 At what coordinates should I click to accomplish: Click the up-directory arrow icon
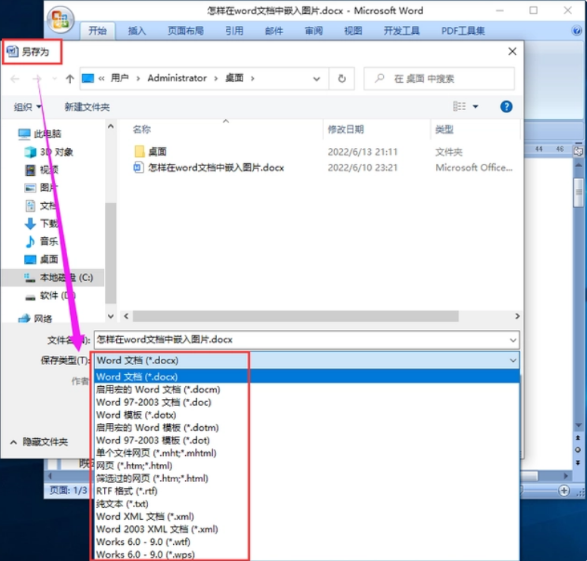[70, 79]
